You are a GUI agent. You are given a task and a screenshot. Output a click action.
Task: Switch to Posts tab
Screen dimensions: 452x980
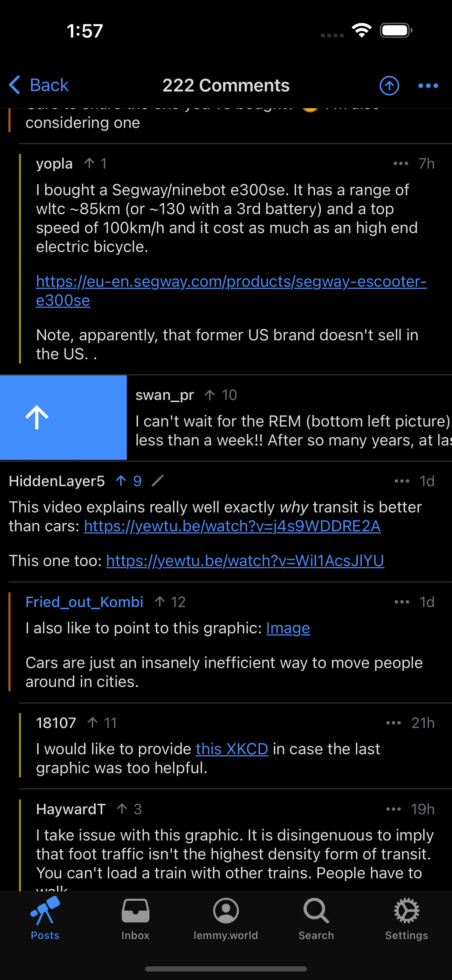tap(45, 918)
